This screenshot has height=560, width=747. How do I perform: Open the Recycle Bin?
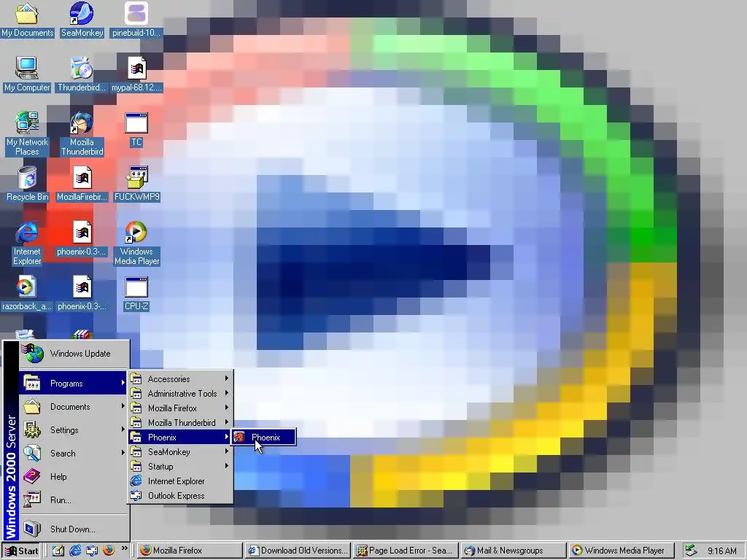(27, 183)
